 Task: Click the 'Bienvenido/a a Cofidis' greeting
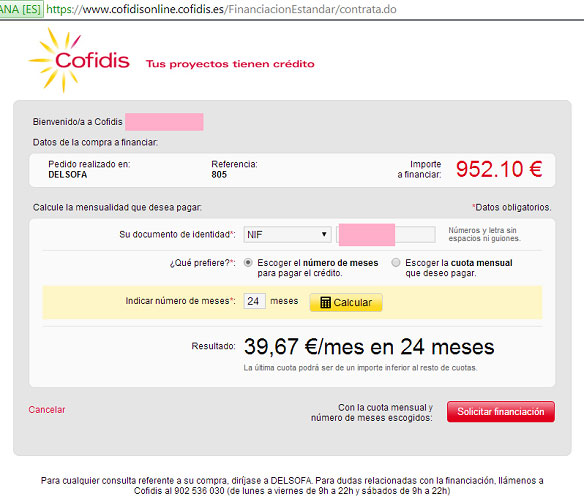[77, 122]
